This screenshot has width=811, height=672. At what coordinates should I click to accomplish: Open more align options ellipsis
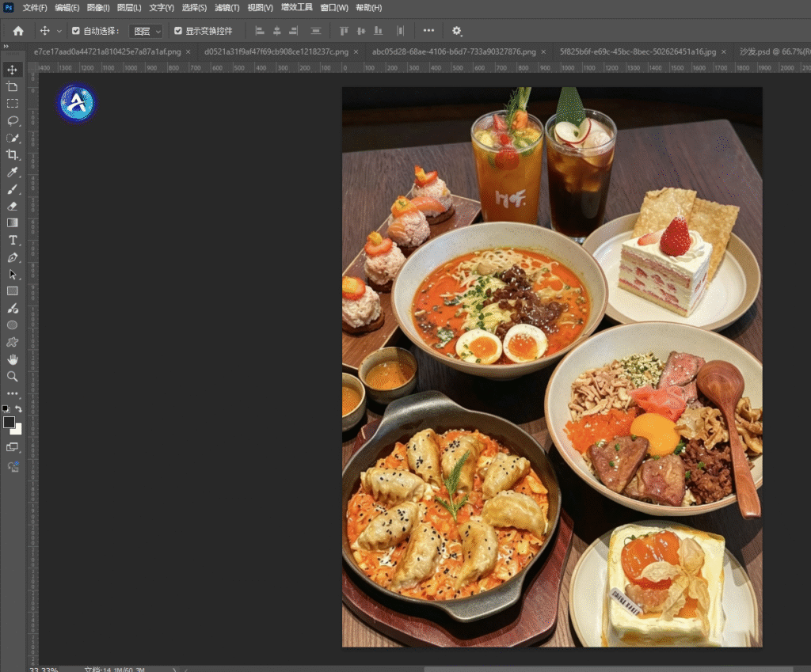coord(428,31)
